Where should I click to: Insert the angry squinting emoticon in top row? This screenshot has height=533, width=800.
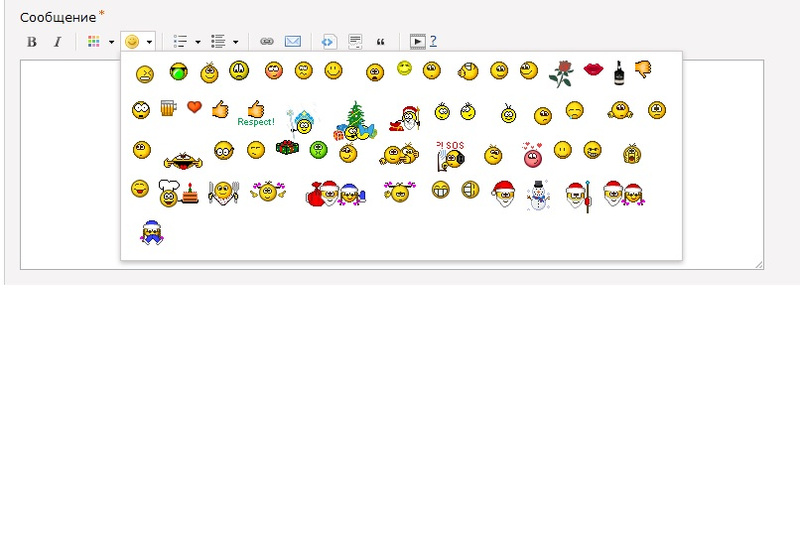[x=145, y=74]
